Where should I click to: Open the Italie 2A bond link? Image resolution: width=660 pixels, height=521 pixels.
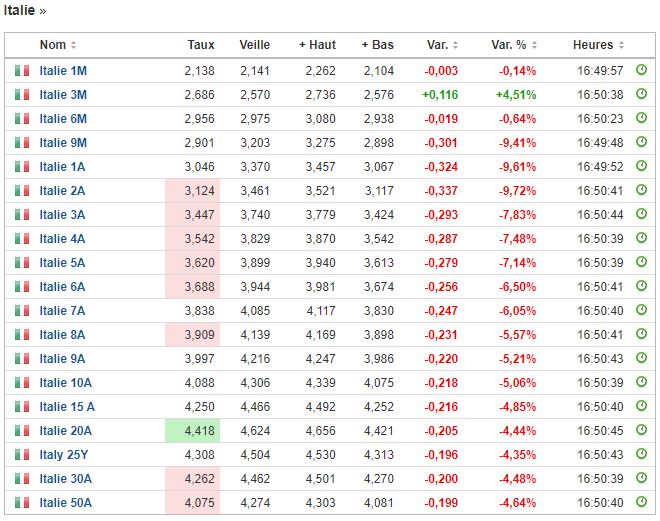point(62,191)
